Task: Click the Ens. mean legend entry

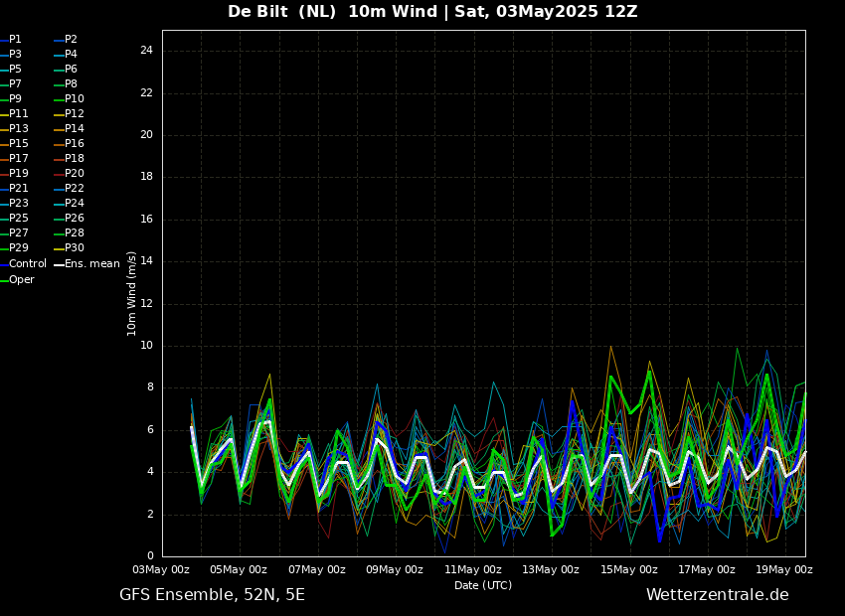Action: 91,264
